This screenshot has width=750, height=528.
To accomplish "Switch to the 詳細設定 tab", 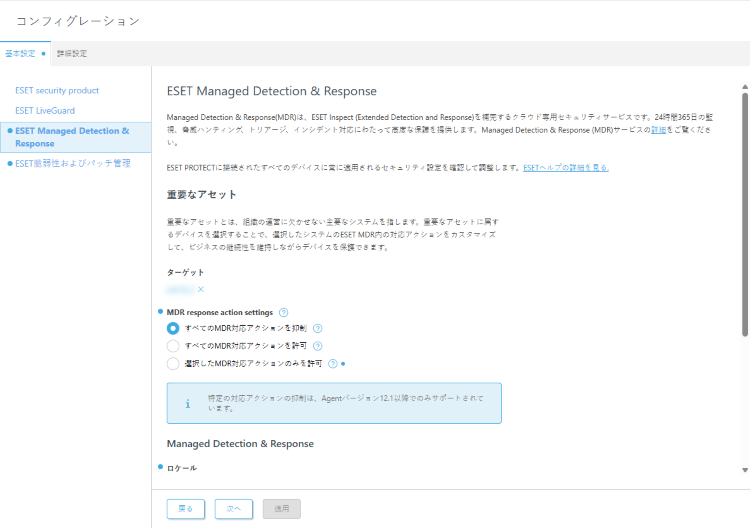I will coord(72,53).
